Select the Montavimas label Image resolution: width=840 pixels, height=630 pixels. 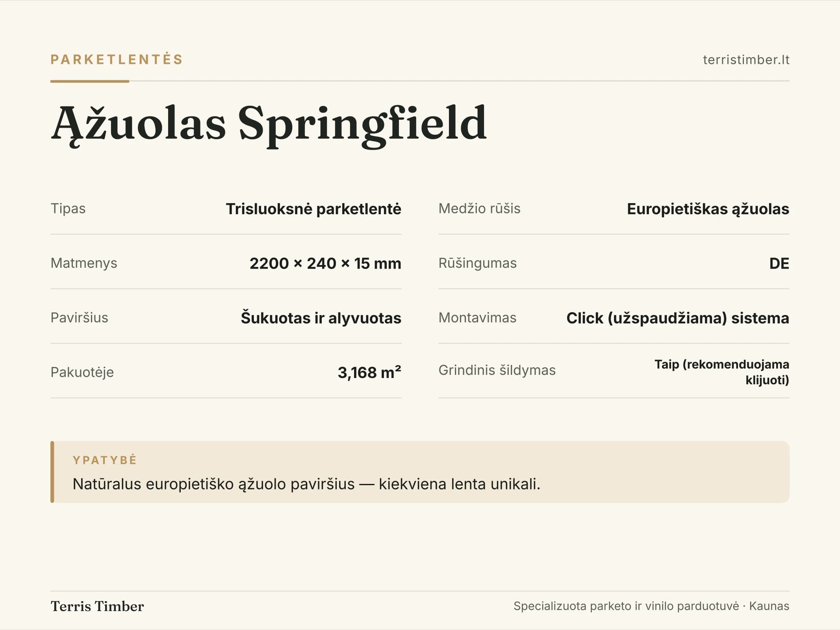tap(477, 318)
